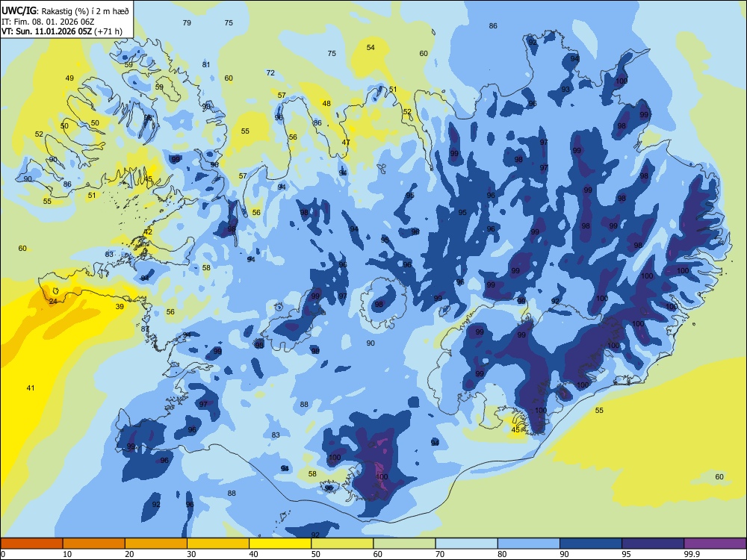Click the dark orange 0–10 legend swatch
Screen dimensions: 747x560
pyautogui.click(x=31, y=544)
